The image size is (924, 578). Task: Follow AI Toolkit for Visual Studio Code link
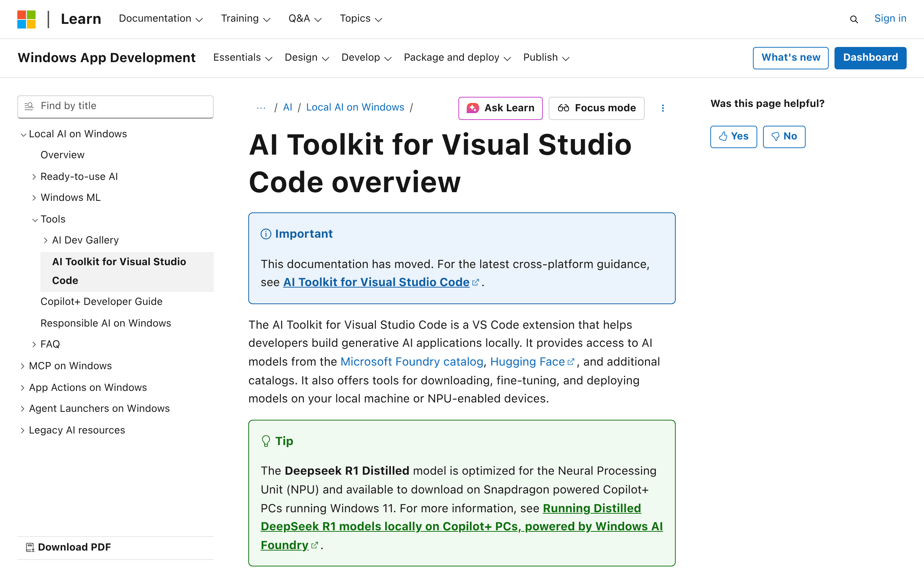click(376, 282)
